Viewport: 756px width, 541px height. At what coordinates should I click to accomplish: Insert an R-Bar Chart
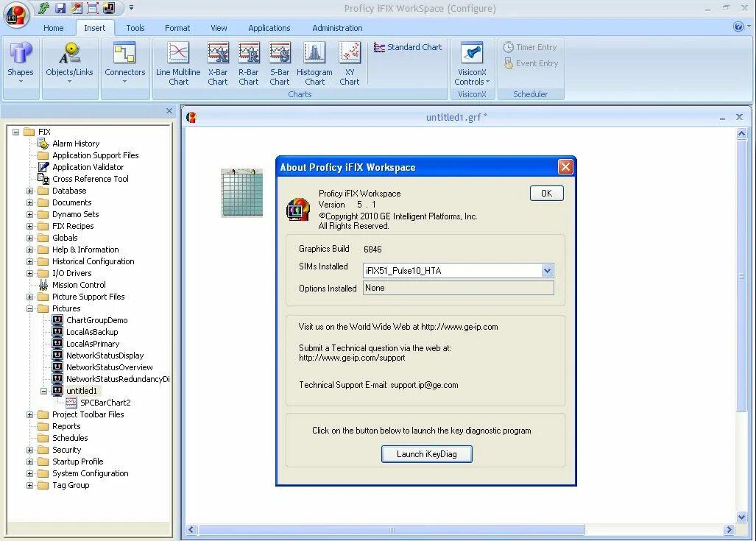(x=249, y=64)
